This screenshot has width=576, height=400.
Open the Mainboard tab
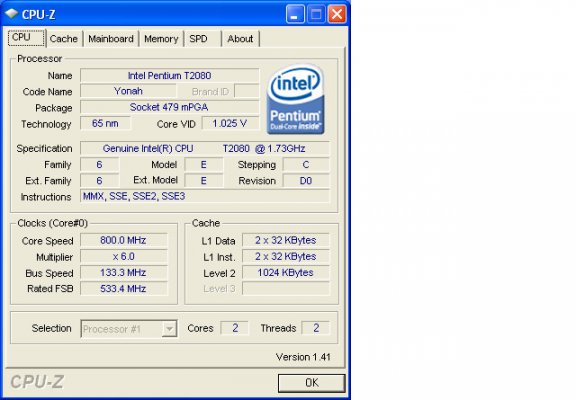(x=111, y=39)
